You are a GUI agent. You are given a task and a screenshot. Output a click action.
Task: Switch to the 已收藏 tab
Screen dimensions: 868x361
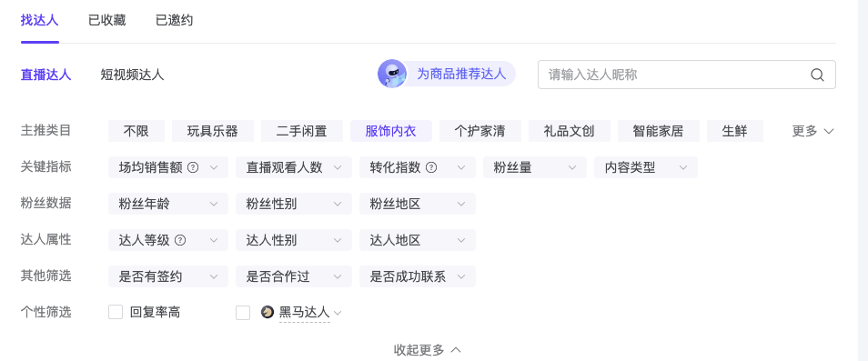pyautogui.click(x=106, y=20)
